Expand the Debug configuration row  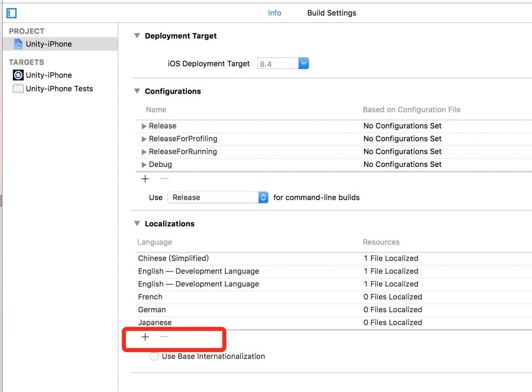click(x=144, y=165)
